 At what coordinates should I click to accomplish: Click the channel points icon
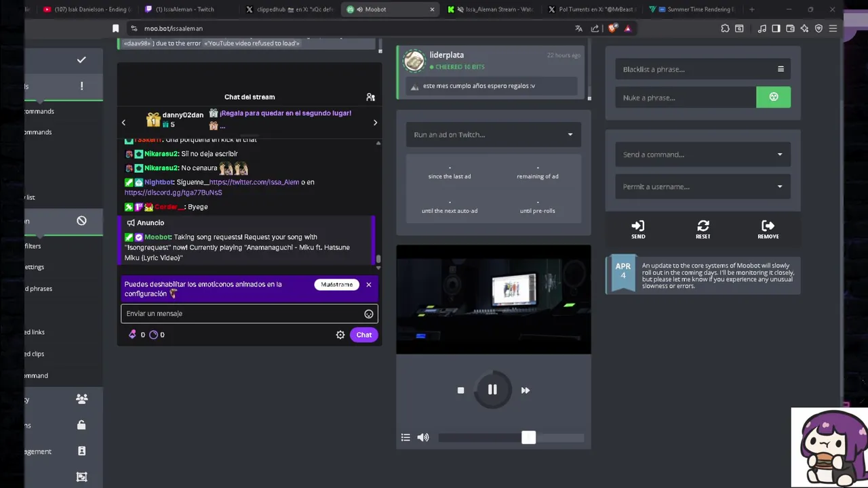(153, 334)
